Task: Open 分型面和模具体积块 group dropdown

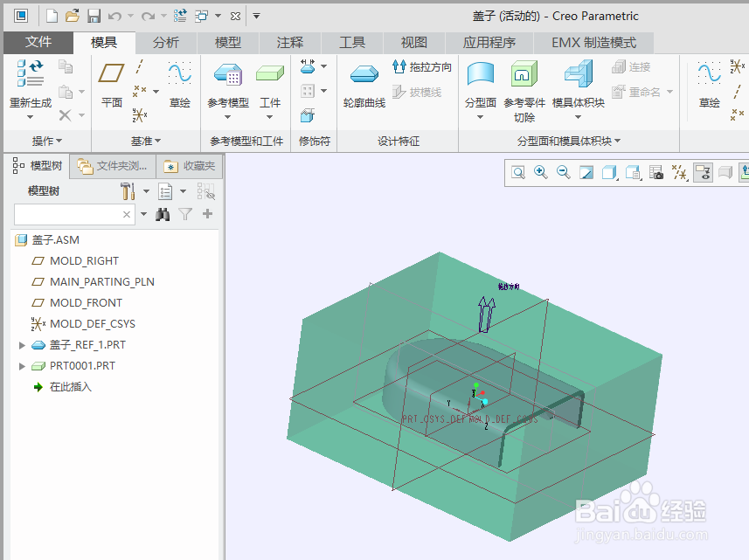Action: 568,141
